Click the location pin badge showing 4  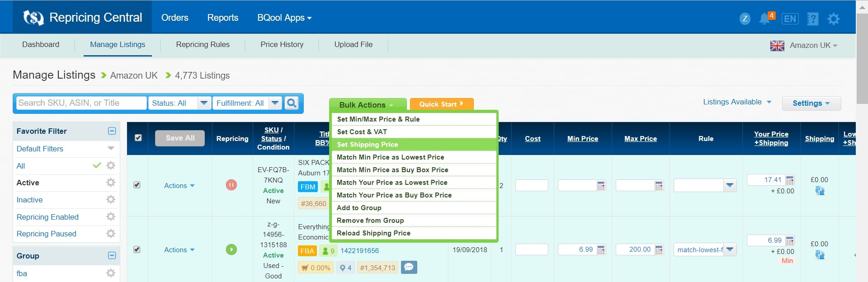[x=346, y=268]
